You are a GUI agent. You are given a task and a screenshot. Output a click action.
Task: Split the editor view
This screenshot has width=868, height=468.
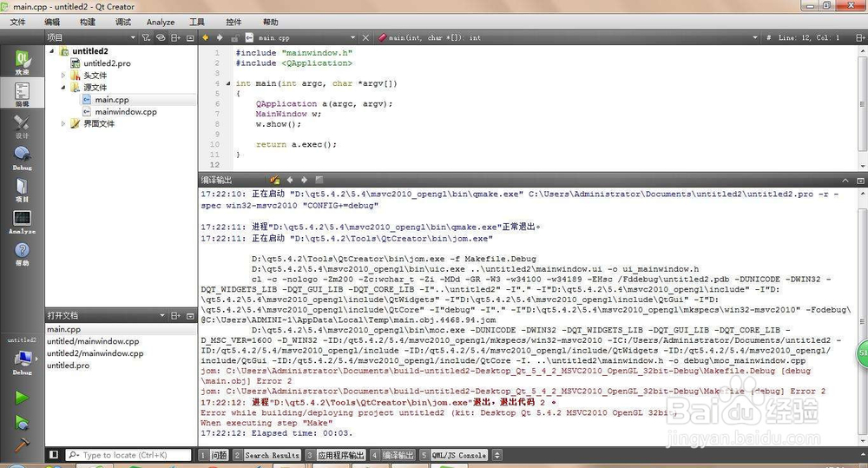(x=860, y=37)
